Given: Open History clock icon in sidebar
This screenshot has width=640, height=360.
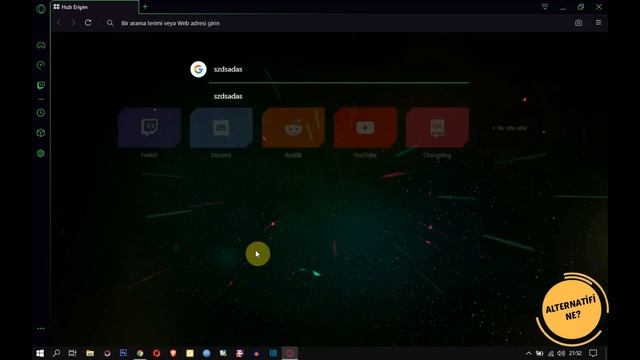Looking at the screenshot, I should click(x=41, y=113).
